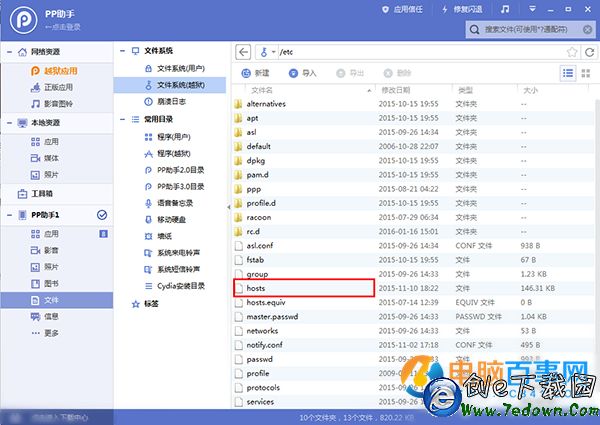The width and height of the screenshot is (600, 425).
Task: Bookmark this folder with star icon
Action: pyautogui.click(x=572, y=52)
